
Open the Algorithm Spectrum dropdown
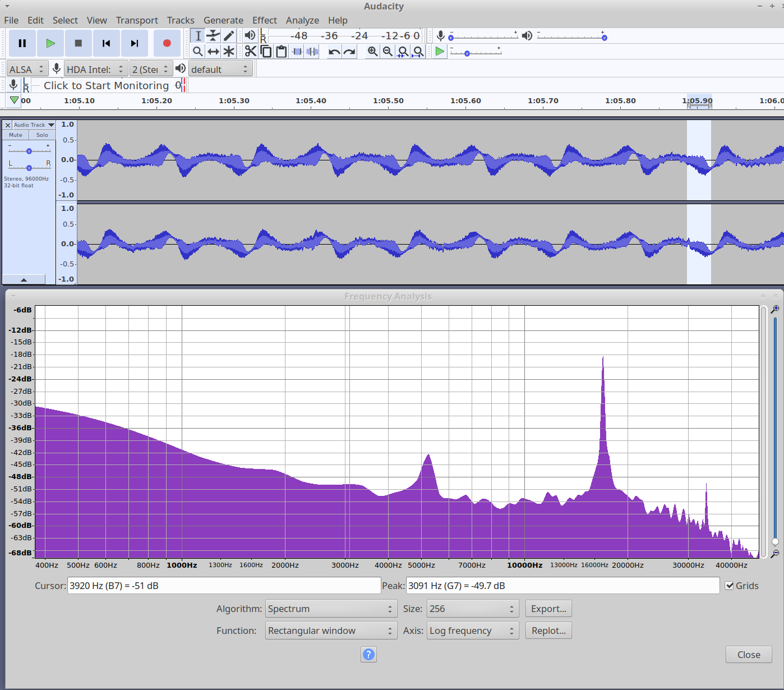(331, 609)
